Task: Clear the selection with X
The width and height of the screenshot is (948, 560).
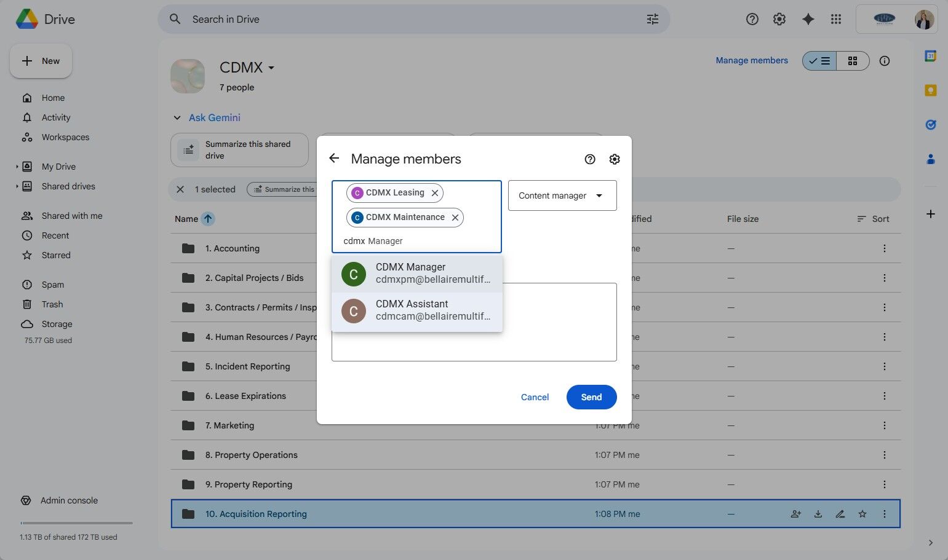Action: click(180, 189)
